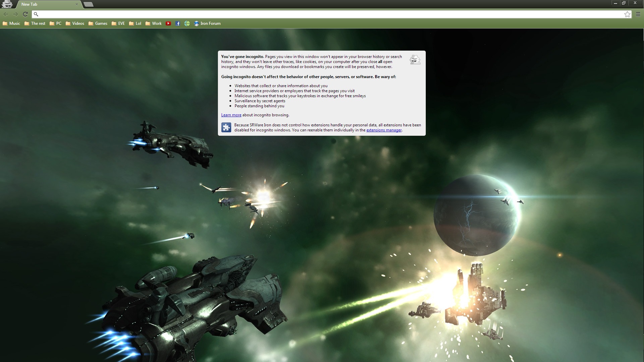Open the YouTube bookmark icon
The height and width of the screenshot is (362, 644).
(x=168, y=23)
